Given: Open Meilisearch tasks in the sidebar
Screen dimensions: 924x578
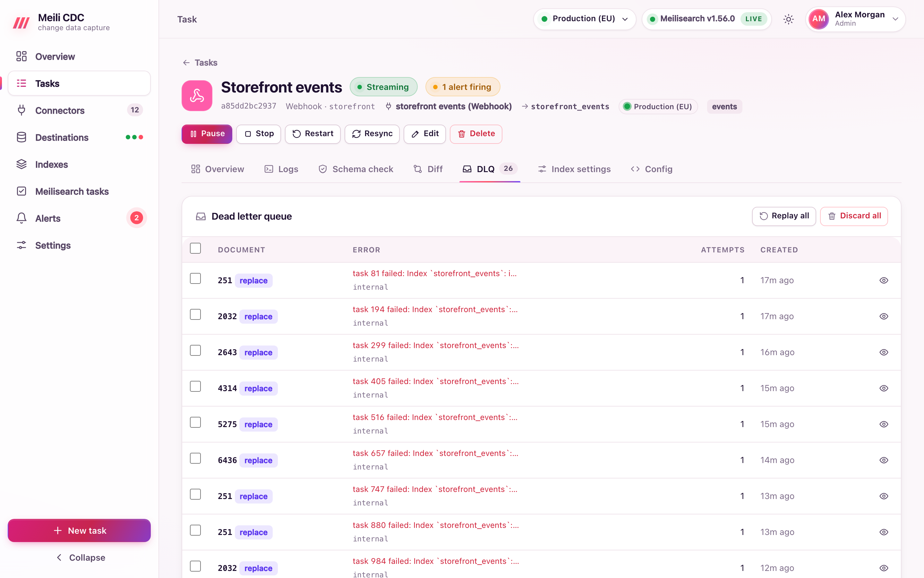Looking at the screenshot, I should click(79, 191).
